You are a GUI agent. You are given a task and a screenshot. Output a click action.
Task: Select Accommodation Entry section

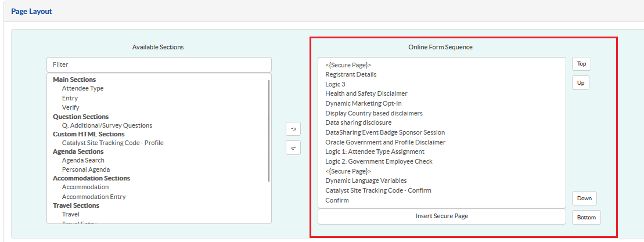pyautogui.click(x=93, y=197)
